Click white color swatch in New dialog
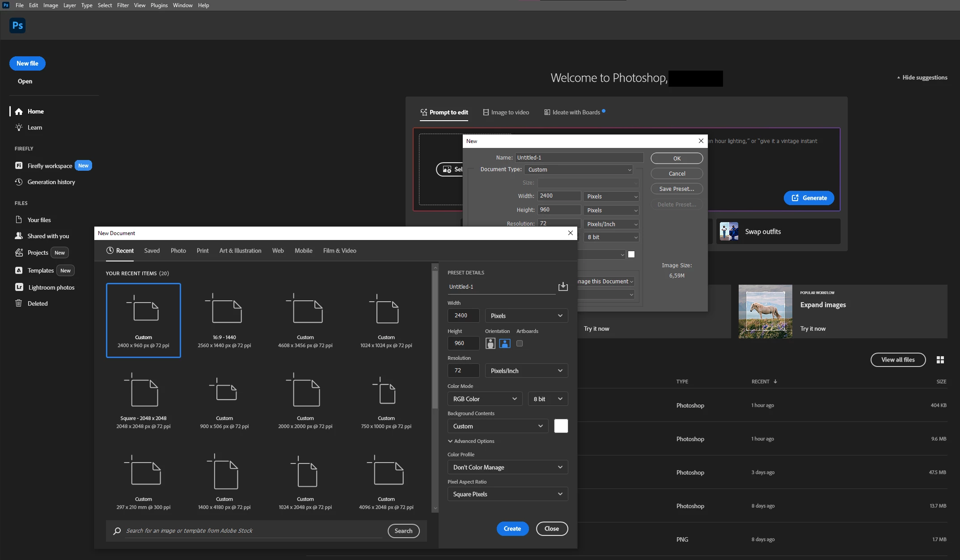This screenshot has height=560, width=960. (x=631, y=254)
